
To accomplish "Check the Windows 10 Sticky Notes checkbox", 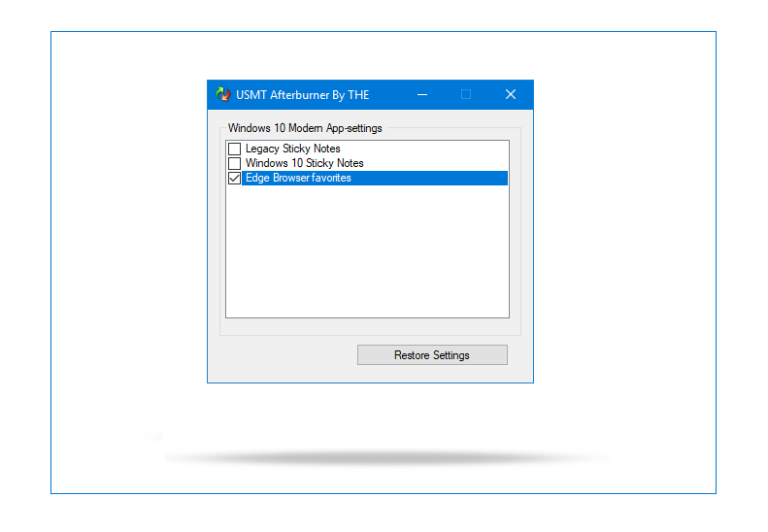I will [235, 163].
